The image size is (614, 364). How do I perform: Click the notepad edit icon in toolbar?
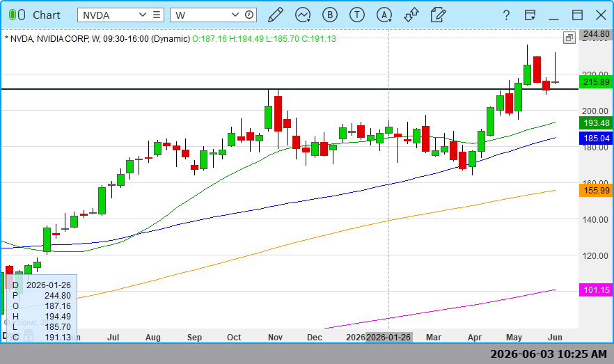click(438, 15)
